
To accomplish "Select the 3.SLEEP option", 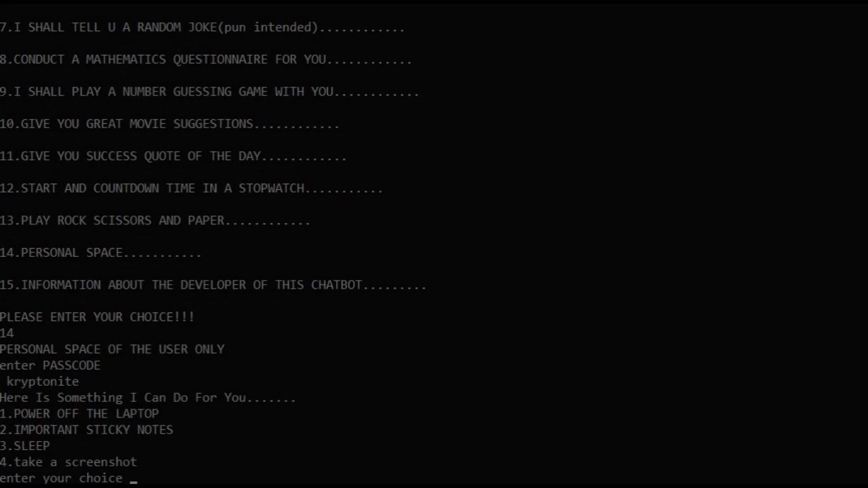I will pyautogui.click(x=25, y=446).
